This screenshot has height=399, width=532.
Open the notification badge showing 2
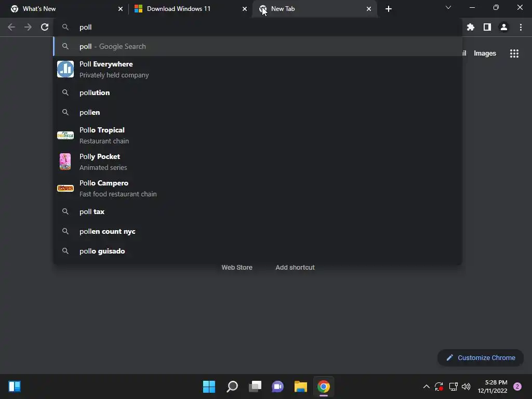[x=517, y=387]
